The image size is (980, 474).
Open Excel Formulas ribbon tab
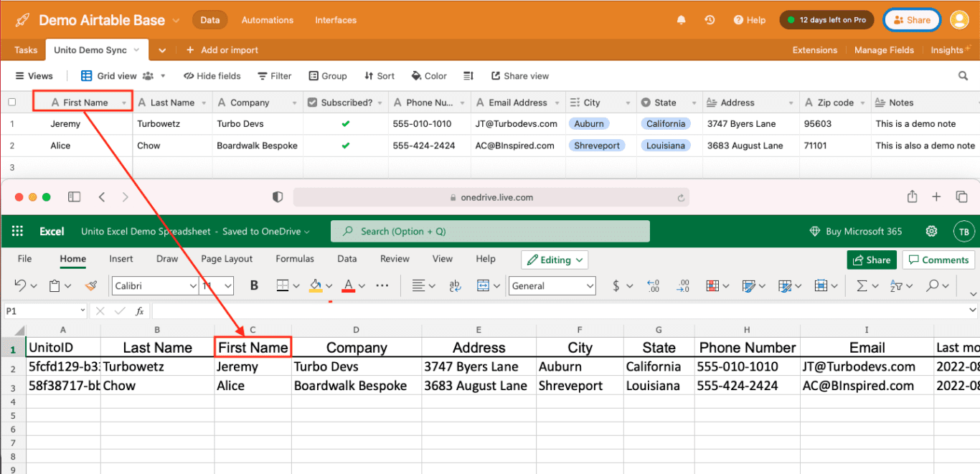point(295,259)
